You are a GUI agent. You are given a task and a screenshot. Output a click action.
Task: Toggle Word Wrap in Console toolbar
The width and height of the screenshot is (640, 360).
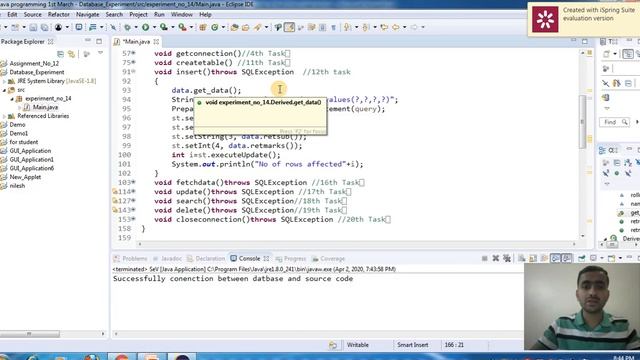pyautogui.click(x=544, y=258)
